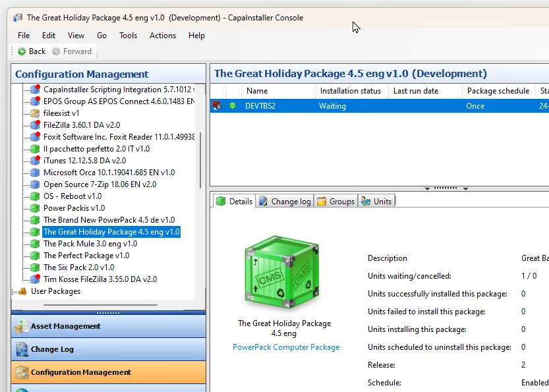Click the Foxit Reader package icon
This screenshot has height=392, width=549.
click(x=35, y=137)
